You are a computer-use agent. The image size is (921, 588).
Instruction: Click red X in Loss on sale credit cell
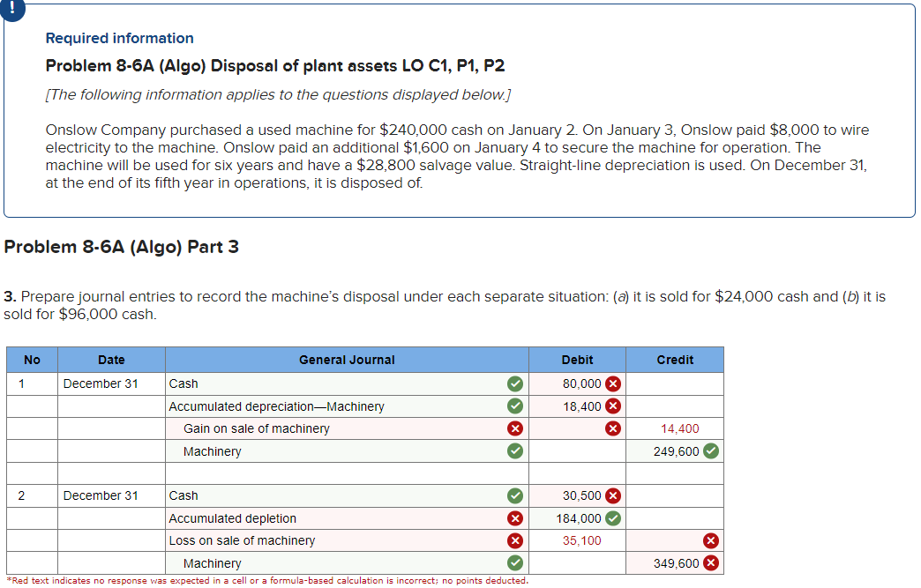pos(711,540)
